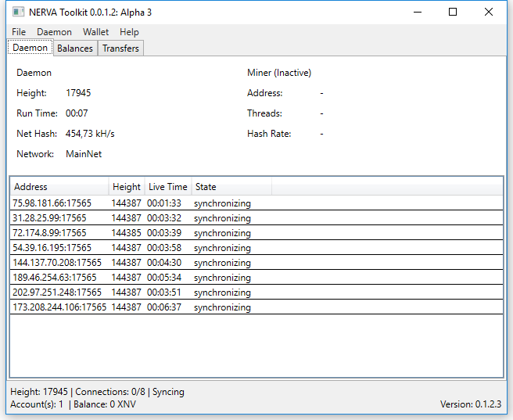Image resolution: width=513 pixels, height=420 pixels.
Task: Close the NERVA Toolkit window
Action: 489,12
